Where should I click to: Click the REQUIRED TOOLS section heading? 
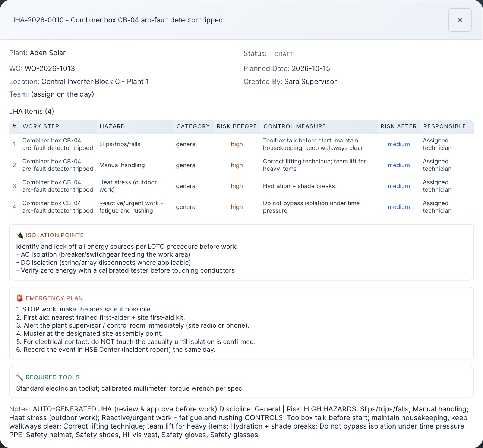click(53, 377)
